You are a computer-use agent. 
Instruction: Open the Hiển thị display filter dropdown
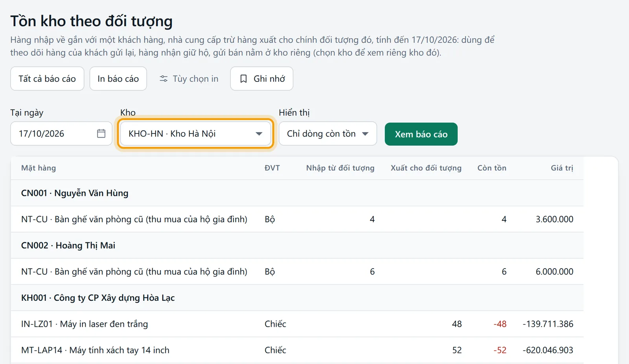tap(328, 134)
